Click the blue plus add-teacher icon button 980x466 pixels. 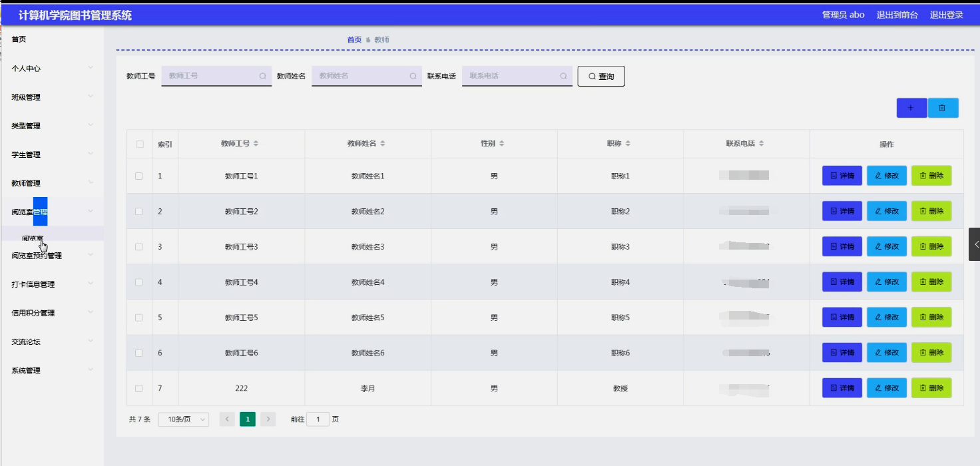click(911, 108)
